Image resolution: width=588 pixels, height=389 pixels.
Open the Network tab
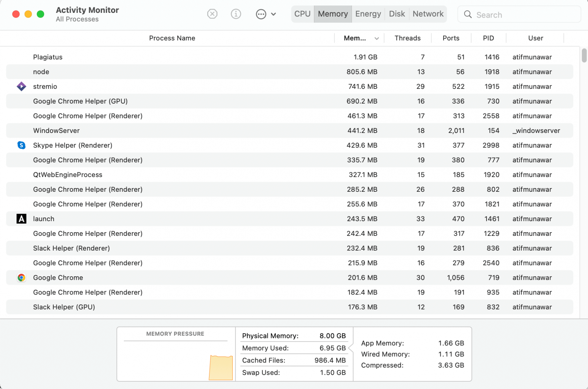pos(428,14)
